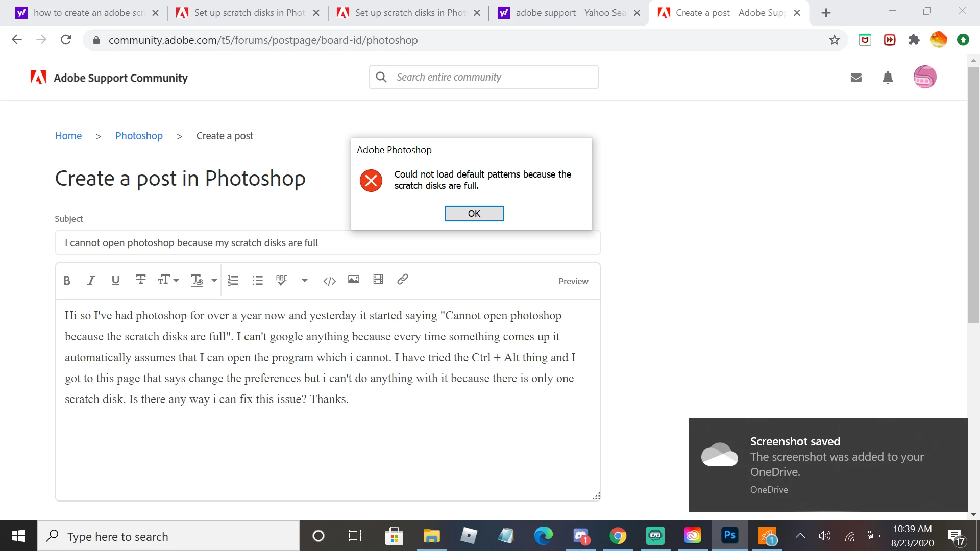Insert a bulleted list

pos(258,280)
